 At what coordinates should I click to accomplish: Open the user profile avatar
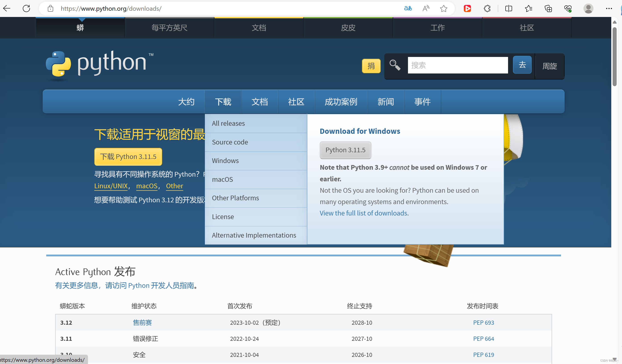(x=588, y=8)
